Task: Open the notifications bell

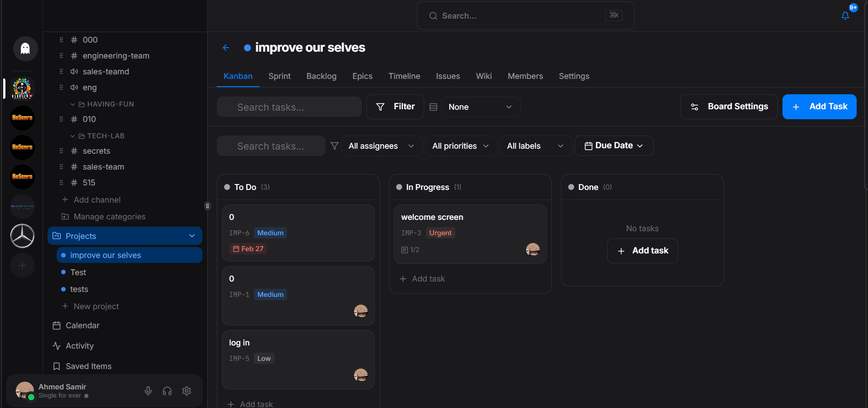Action: pyautogui.click(x=845, y=16)
